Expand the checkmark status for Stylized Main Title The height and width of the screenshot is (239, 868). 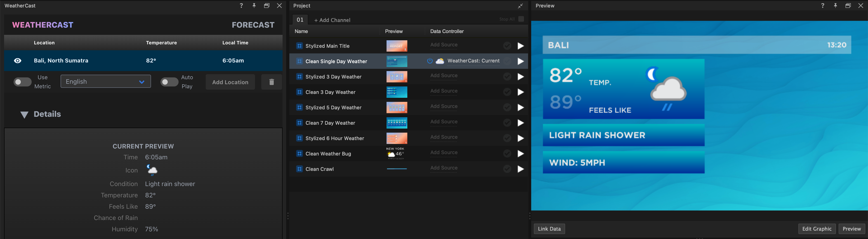coord(507,46)
